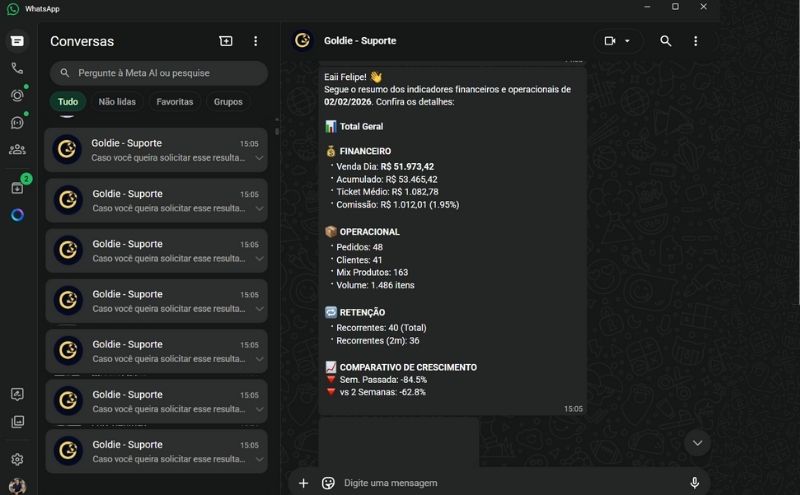Jump to latest message with down arrow

pyautogui.click(x=697, y=442)
